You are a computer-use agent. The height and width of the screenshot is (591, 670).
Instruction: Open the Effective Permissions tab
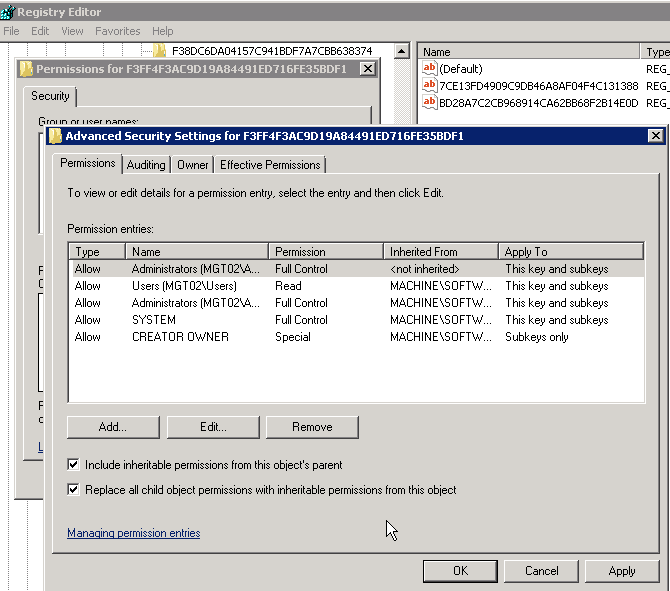point(270,165)
